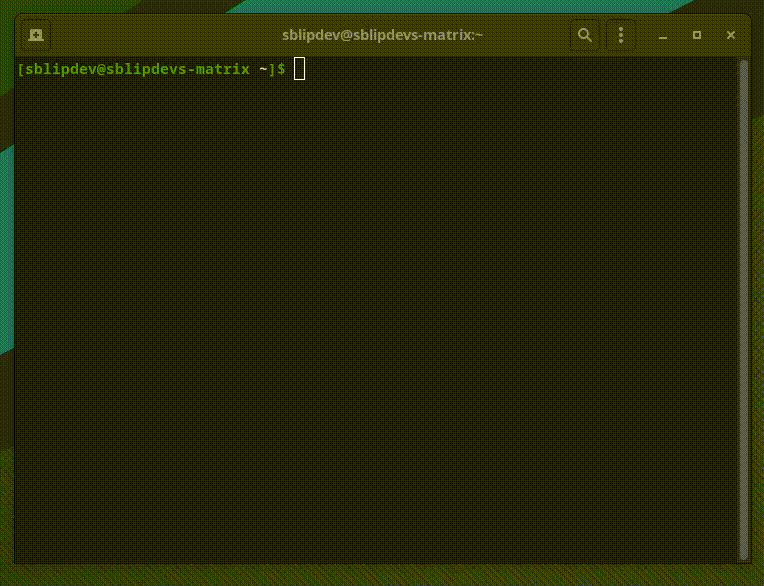Maximize the terminal window
764x586 pixels.
(x=697, y=35)
